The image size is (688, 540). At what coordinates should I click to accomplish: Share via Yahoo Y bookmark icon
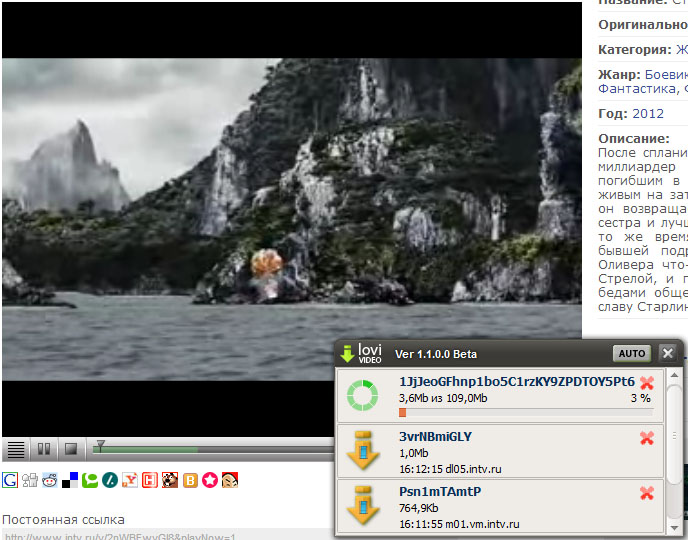click(130, 480)
